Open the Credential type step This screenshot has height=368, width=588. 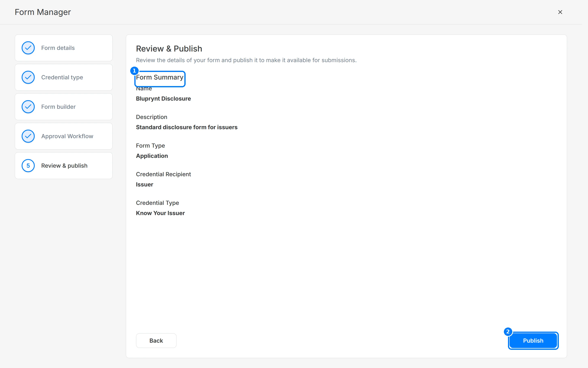tap(64, 77)
